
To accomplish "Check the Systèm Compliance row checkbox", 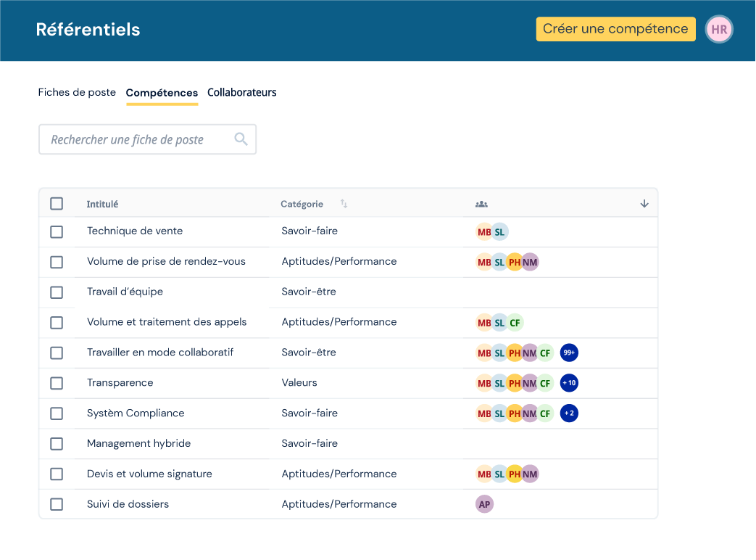I will pos(57,413).
